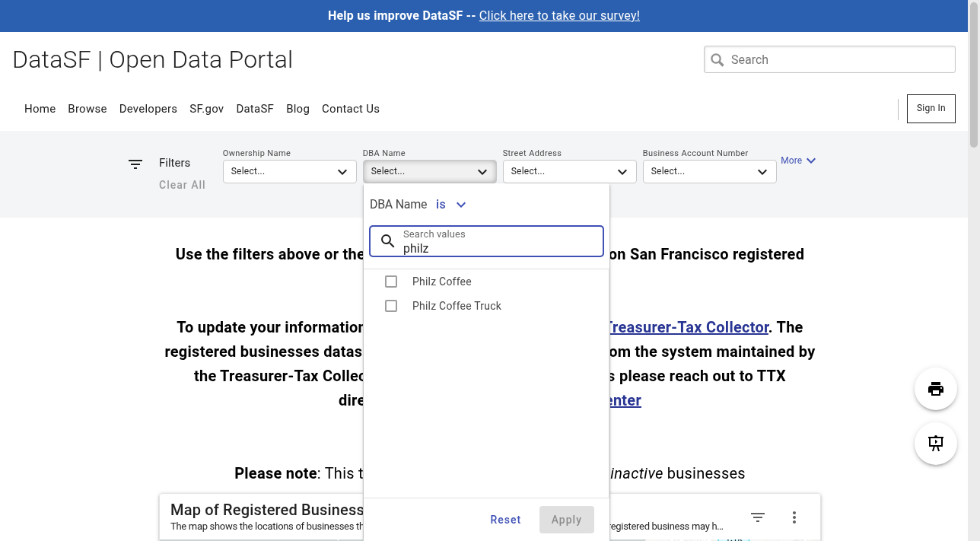Expand More filters

[x=798, y=161]
